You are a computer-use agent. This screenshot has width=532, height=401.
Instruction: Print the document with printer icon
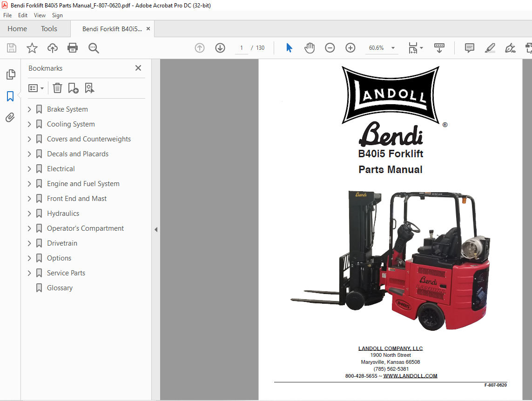73,48
